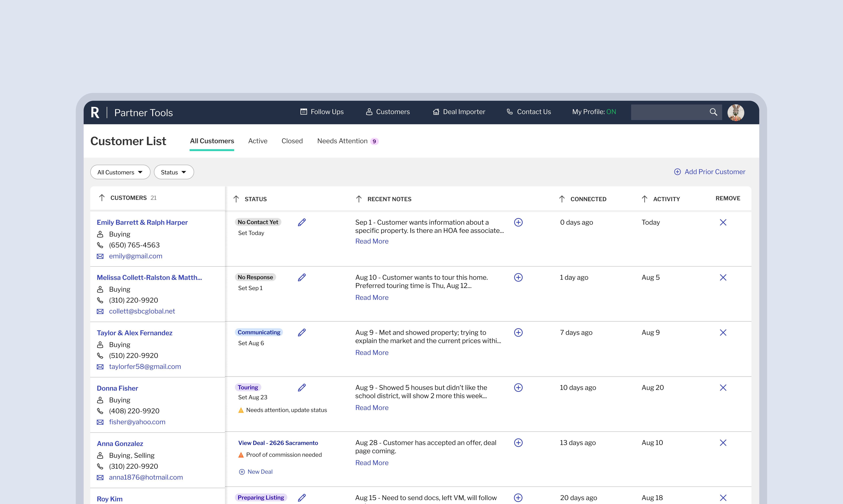Remove the Roy Kim row
The height and width of the screenshot is (504, 843).
[x=723, y=498]
